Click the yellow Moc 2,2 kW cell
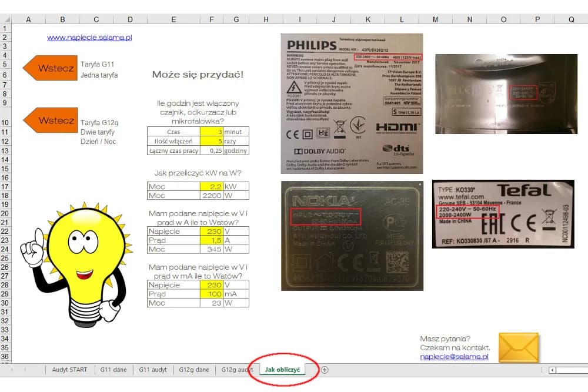 pyautogui.click(x=212, y=186)
